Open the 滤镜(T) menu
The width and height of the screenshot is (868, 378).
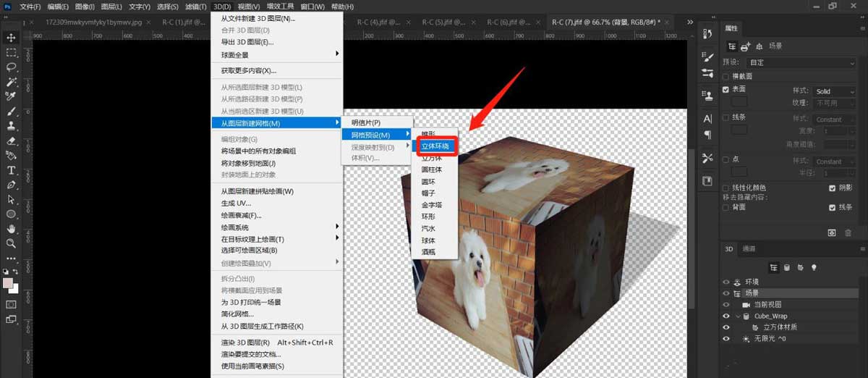196,7
